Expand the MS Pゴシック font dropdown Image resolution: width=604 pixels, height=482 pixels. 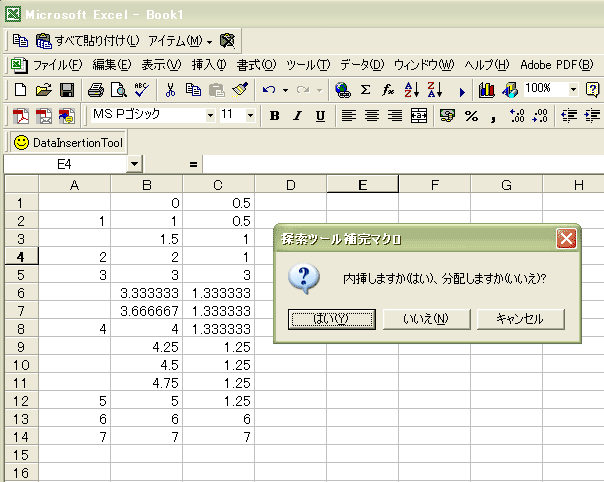coord(210,116)
